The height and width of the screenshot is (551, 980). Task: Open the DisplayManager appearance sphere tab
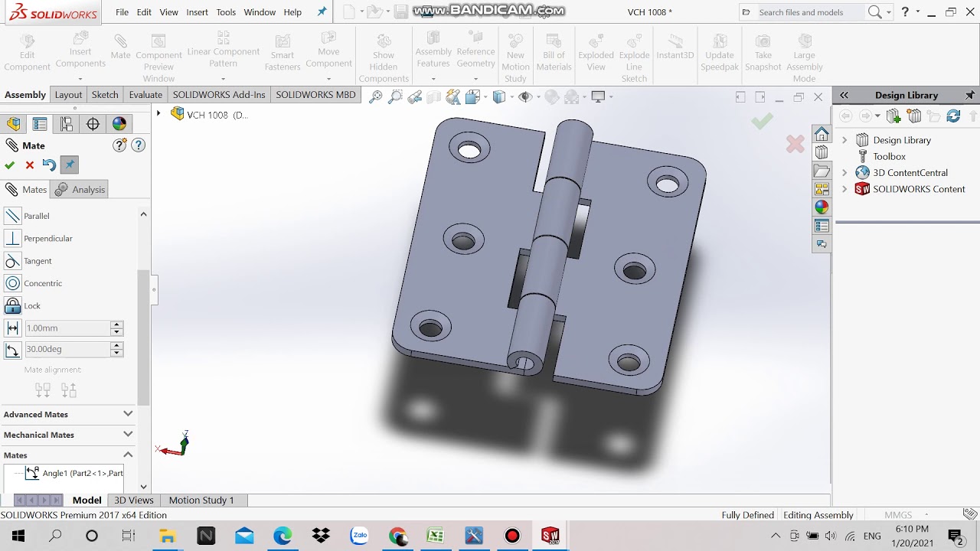[x=119, y=124]
